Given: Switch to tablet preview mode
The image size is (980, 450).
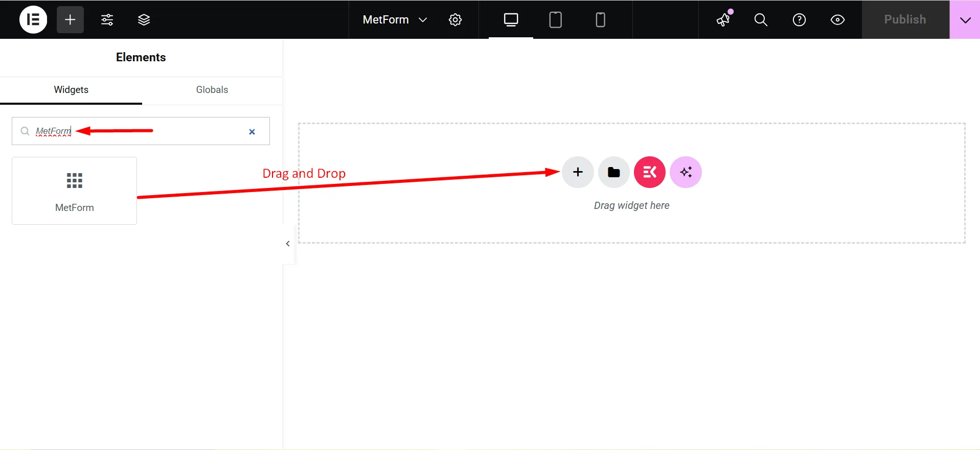Looking at the screenshot, I should coord(555,19).
